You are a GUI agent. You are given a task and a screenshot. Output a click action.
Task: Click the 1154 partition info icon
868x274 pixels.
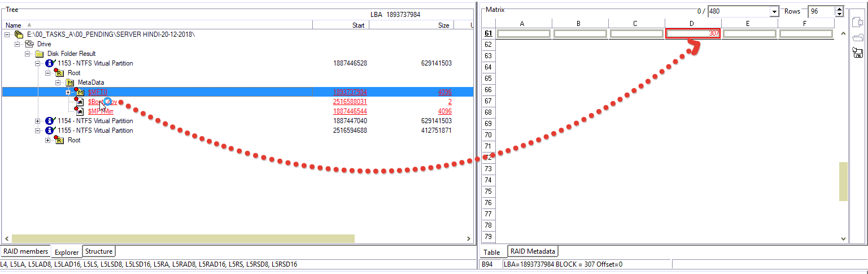(50, 121)
